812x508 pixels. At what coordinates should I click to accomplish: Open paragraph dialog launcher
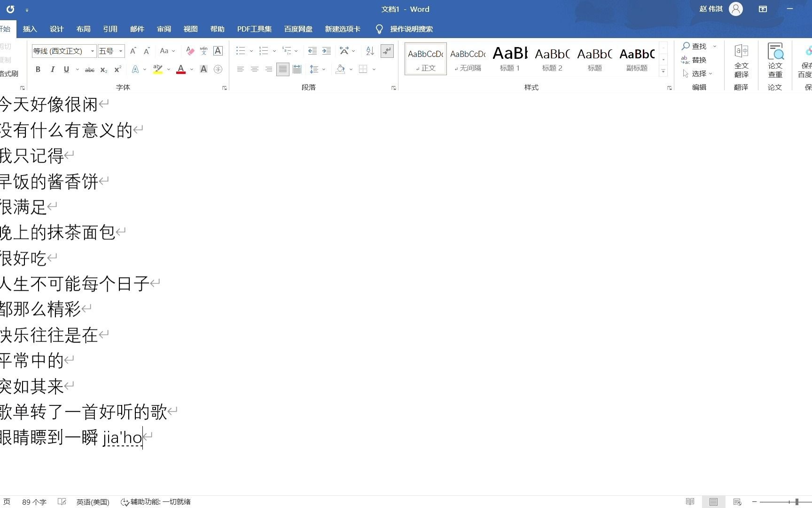pyautogui.click(x=394, y=88)
